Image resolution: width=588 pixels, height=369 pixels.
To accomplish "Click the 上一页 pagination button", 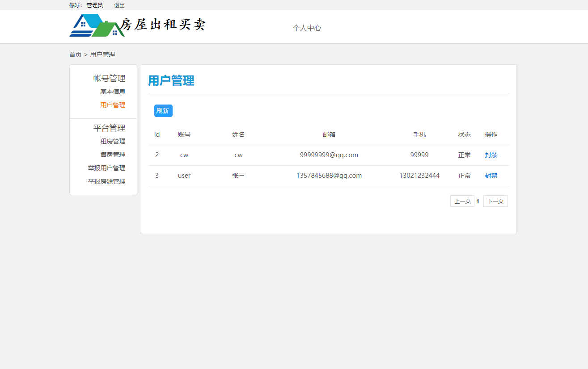I will 462,201.
